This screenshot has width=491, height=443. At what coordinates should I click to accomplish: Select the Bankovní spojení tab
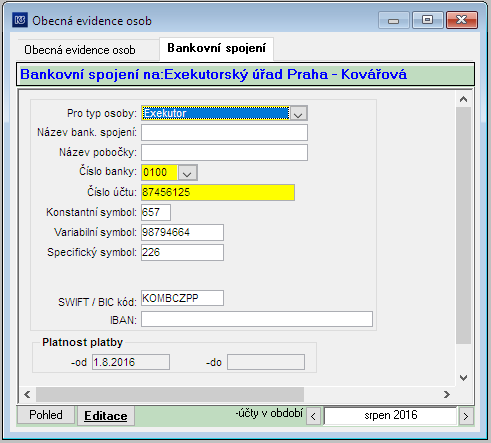[217, 48]
